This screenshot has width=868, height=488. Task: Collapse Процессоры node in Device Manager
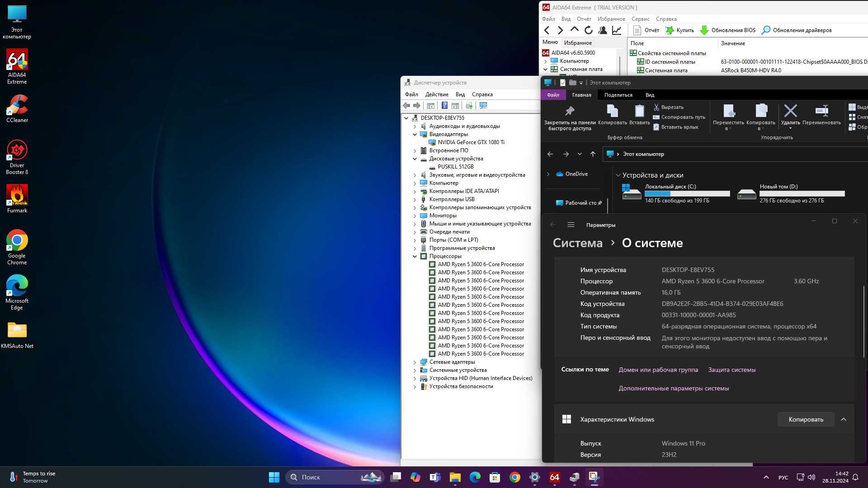tap(415, 256)
